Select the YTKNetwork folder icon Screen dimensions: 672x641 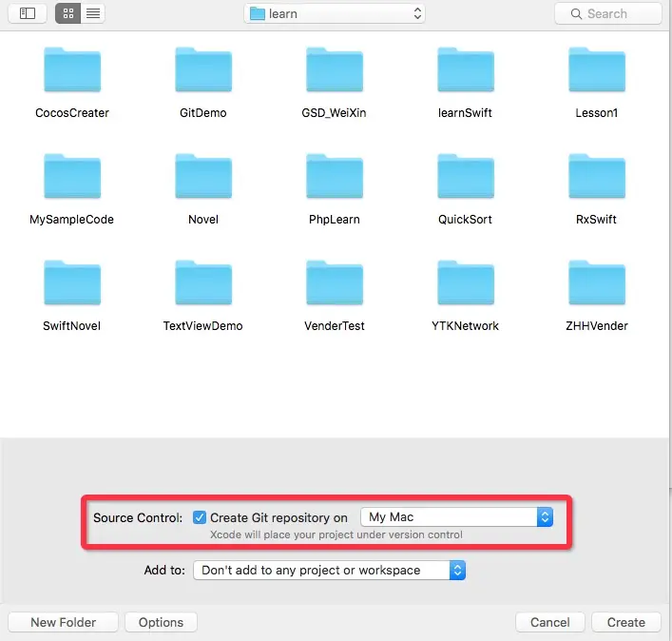click(x=466, y=283)
